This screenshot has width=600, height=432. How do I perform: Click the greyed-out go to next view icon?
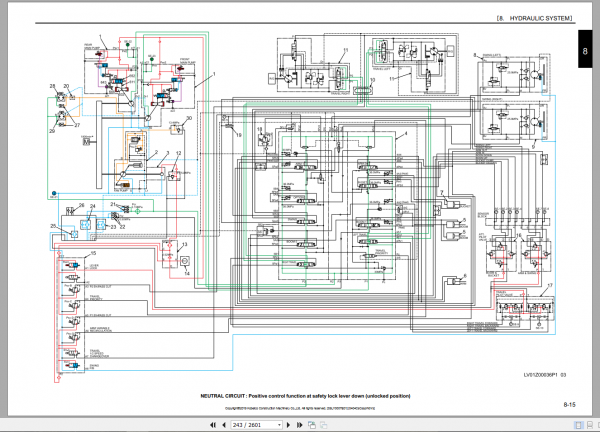click(324, 425)
